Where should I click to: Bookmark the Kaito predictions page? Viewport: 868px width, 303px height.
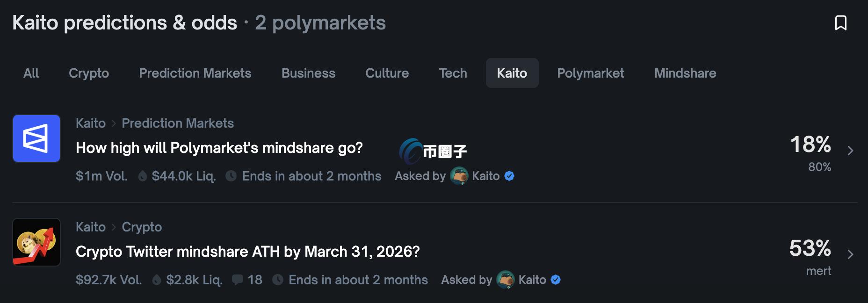(x=840, y=23)
